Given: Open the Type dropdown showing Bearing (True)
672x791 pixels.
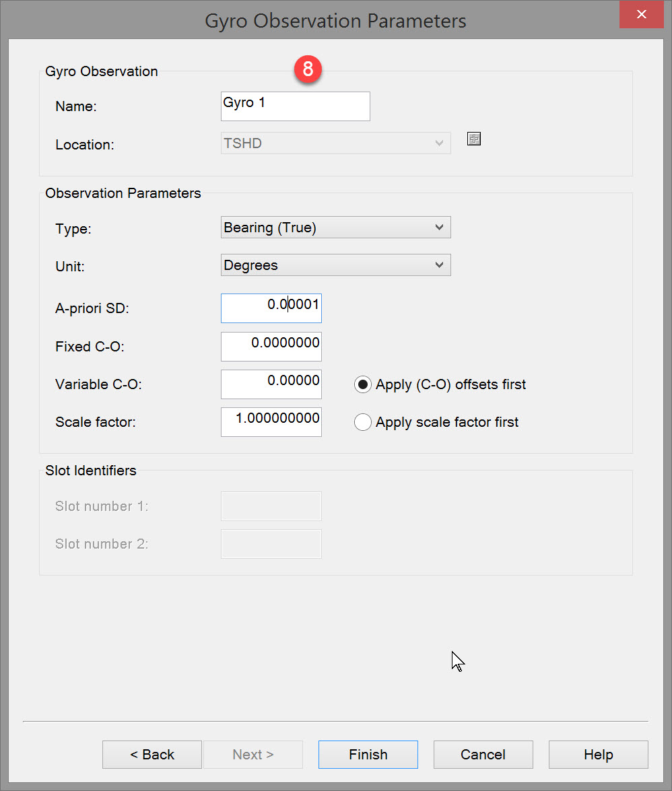Looking at the screenshot, I should click(x=335, y=228).
